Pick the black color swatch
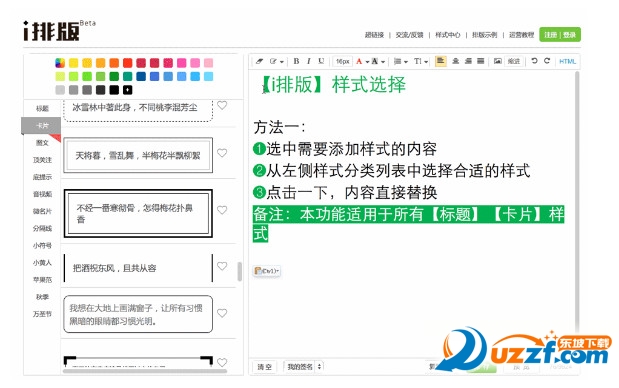 point(114,90)
